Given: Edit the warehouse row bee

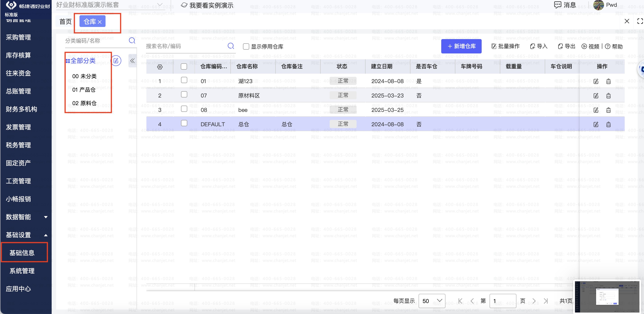Looking at the screenshot, I should (596, 110).
